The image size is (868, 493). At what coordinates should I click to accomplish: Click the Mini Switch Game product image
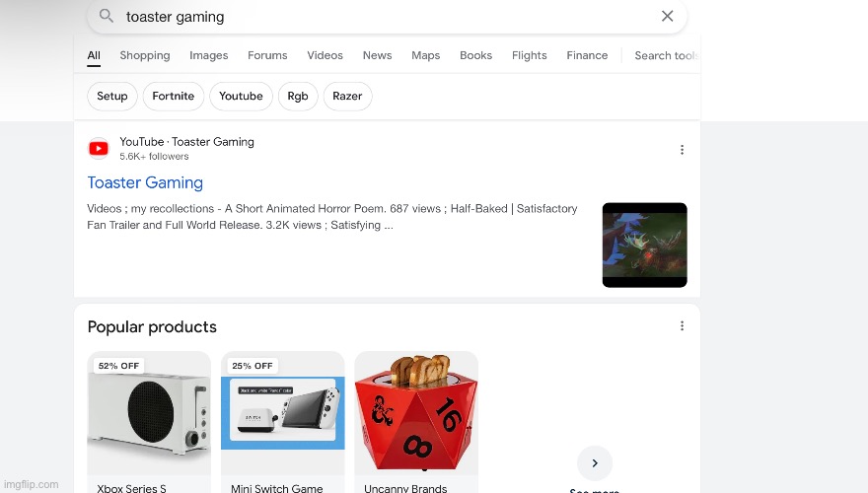click(282, 413)
